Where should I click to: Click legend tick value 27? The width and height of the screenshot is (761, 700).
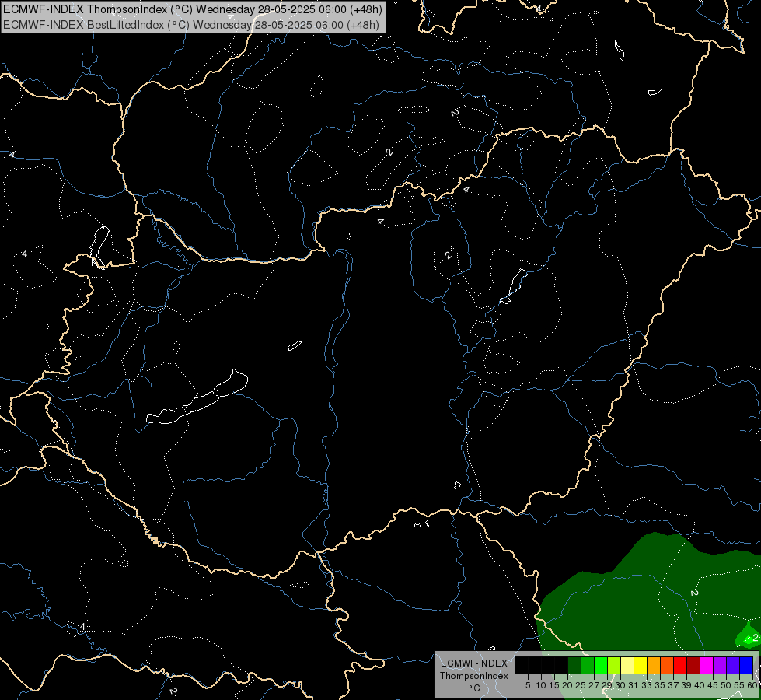click(594, 685)
